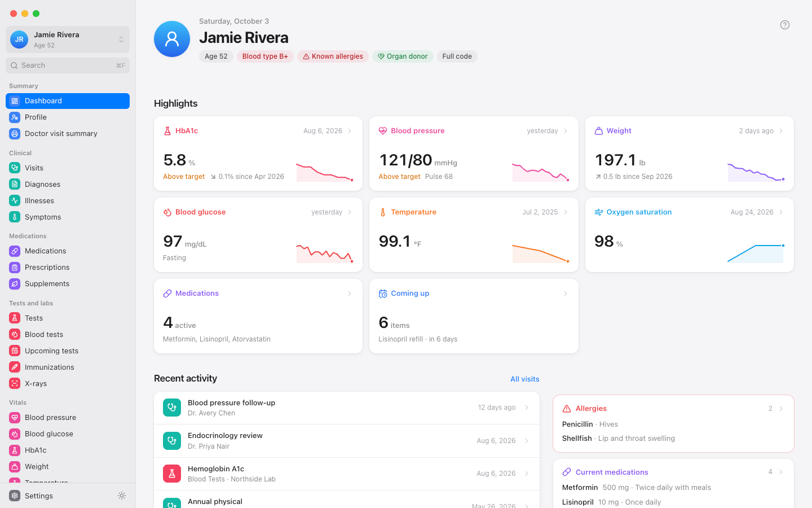Screen dimensions: 812x508
Task: Go to Medications in the sidebar
Action: [x=68, y=251]
